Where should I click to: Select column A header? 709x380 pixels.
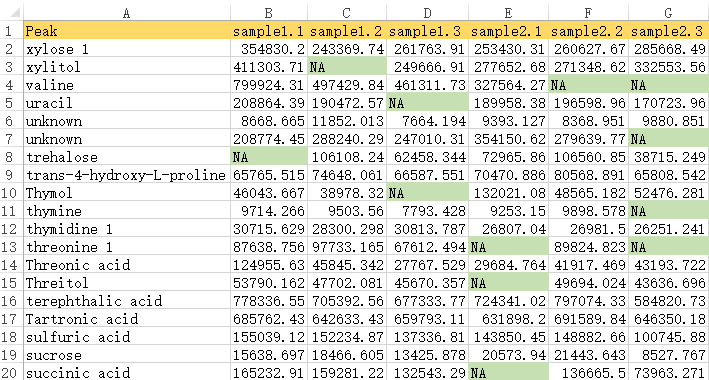pyautogui.click(x=127, y=13)
